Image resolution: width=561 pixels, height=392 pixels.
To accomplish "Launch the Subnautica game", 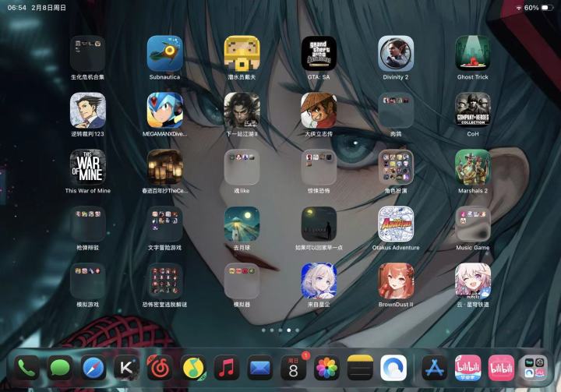I will [x=165, y=53].
